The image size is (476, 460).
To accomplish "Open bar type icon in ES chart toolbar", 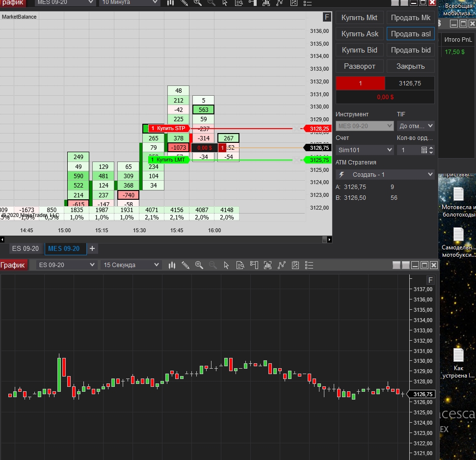I will coord(172,265).
